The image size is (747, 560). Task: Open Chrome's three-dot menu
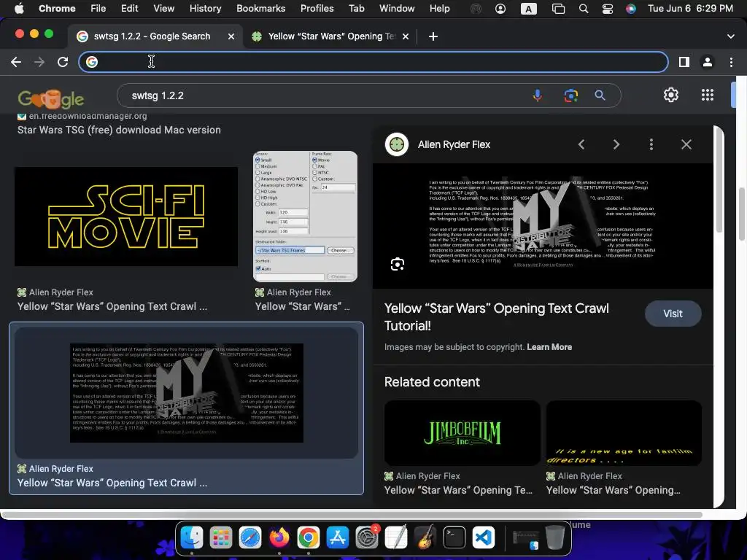tap(731, 62)
